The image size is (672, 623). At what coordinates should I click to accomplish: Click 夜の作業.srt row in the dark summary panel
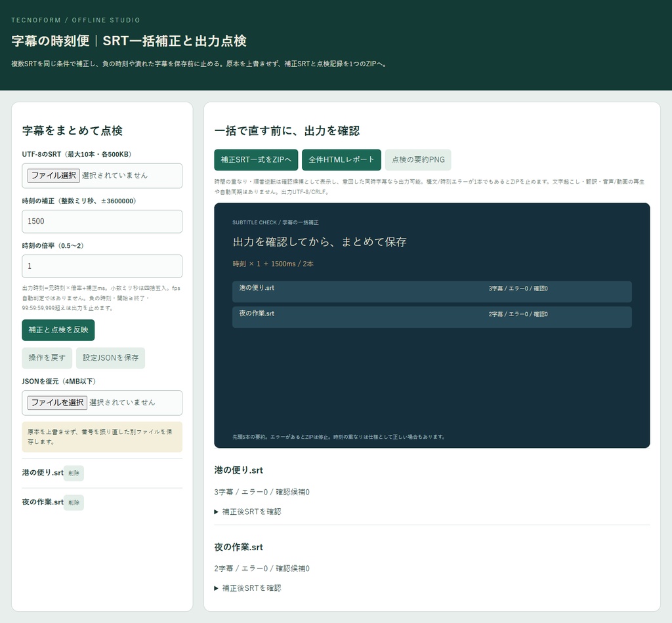tap(432, 317)
